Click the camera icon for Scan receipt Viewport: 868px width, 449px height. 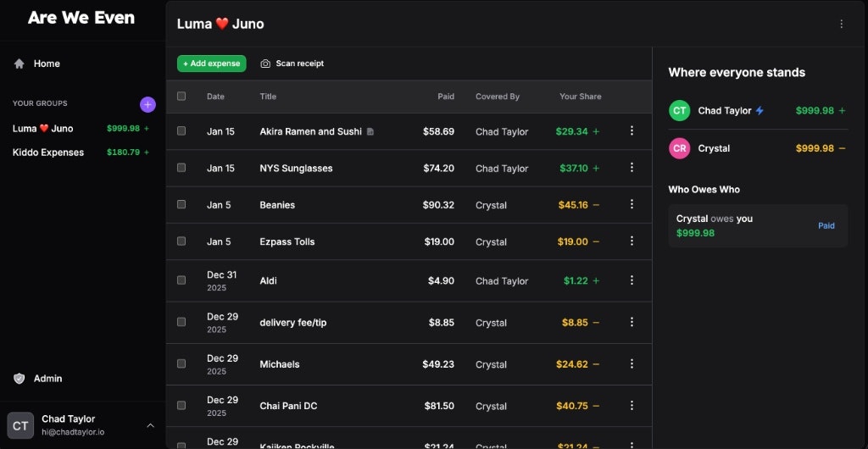tap(265, 64)
